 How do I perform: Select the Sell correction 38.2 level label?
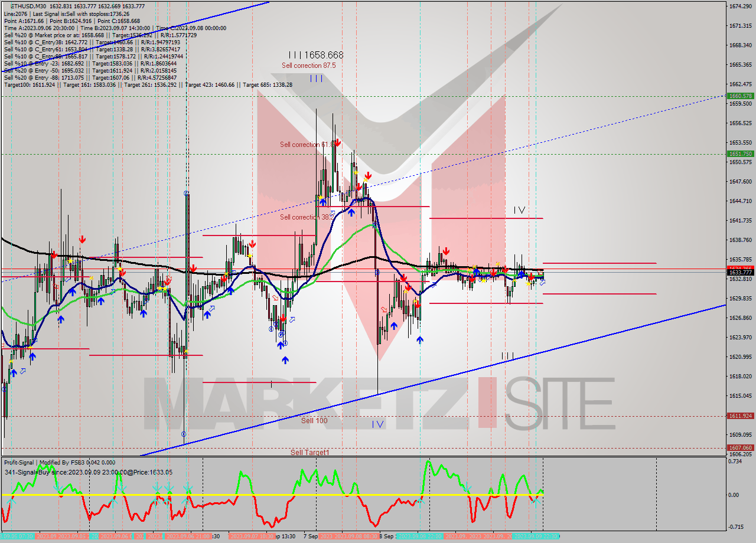(x=307, y=217)
